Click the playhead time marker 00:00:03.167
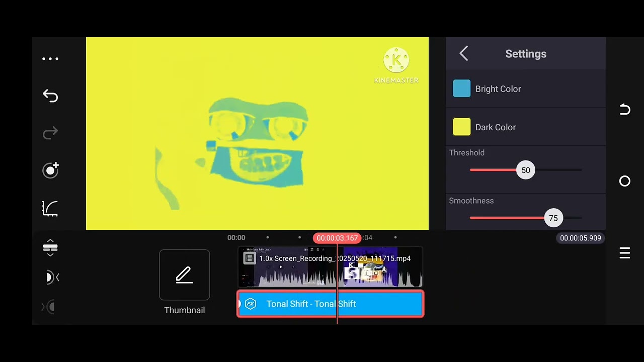The image size is (644, 362). 337,238
